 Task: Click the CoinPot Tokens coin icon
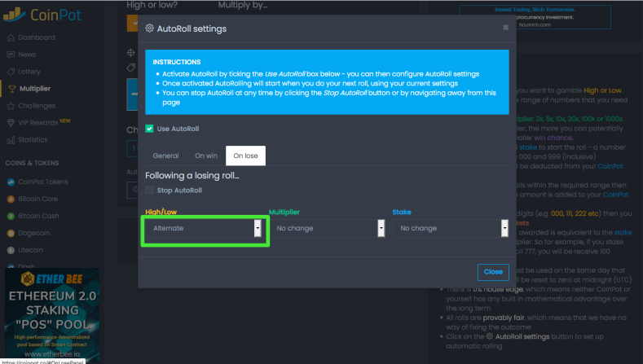pos(11,182)
